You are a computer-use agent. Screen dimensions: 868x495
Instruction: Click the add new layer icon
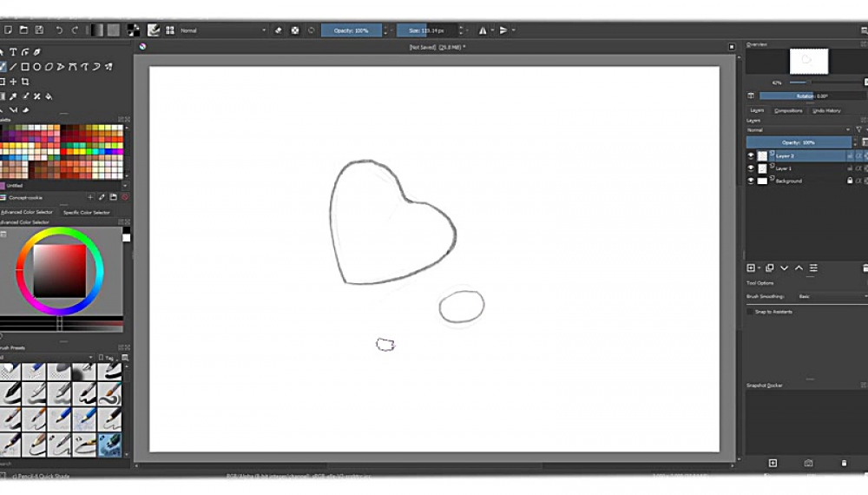752,268
